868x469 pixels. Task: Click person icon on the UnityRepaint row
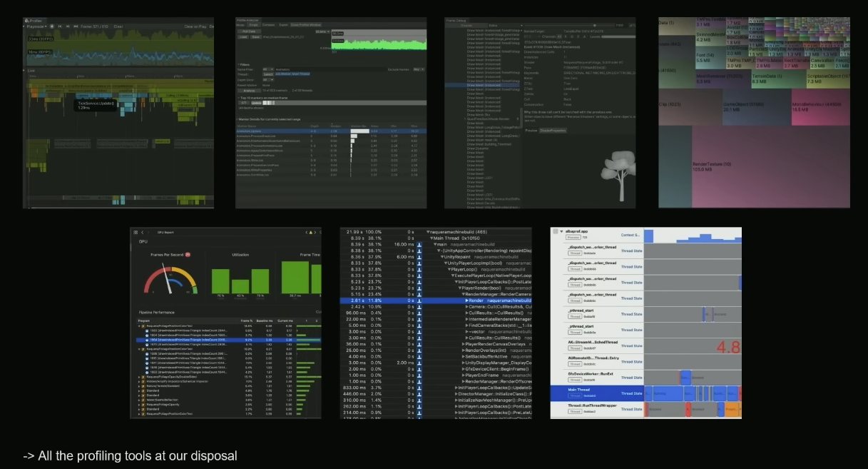click(419, 257)
